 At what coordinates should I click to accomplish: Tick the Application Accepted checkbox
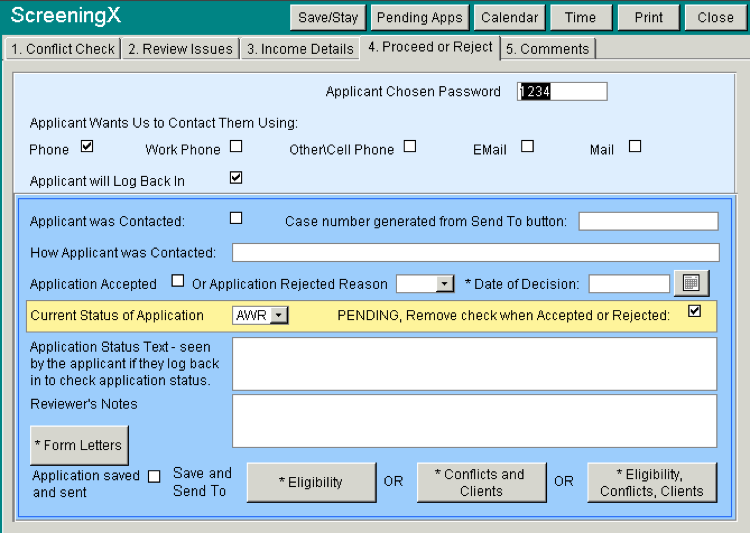pos(178,281)
